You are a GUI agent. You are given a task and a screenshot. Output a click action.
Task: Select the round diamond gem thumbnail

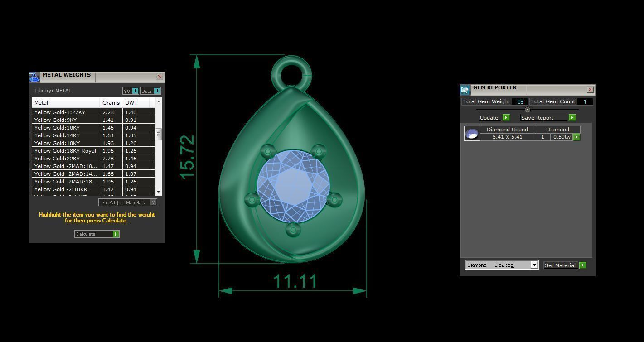pos(472,133)
